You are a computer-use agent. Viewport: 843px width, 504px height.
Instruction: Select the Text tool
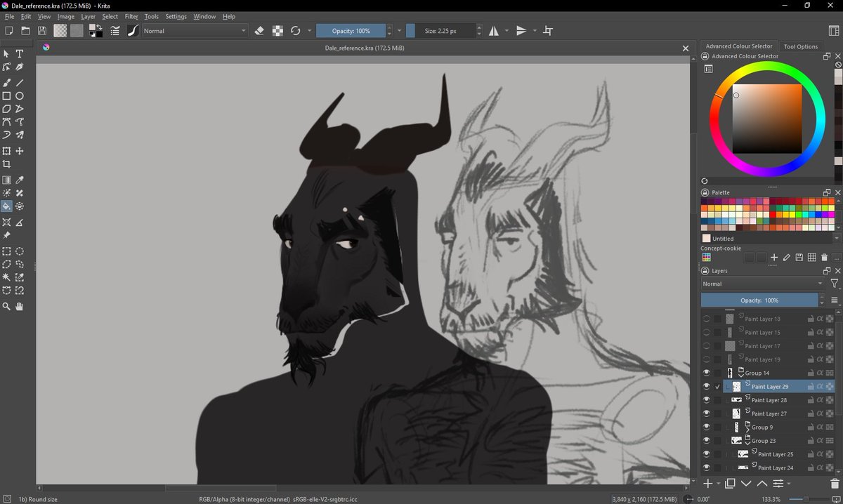(20, 54)
